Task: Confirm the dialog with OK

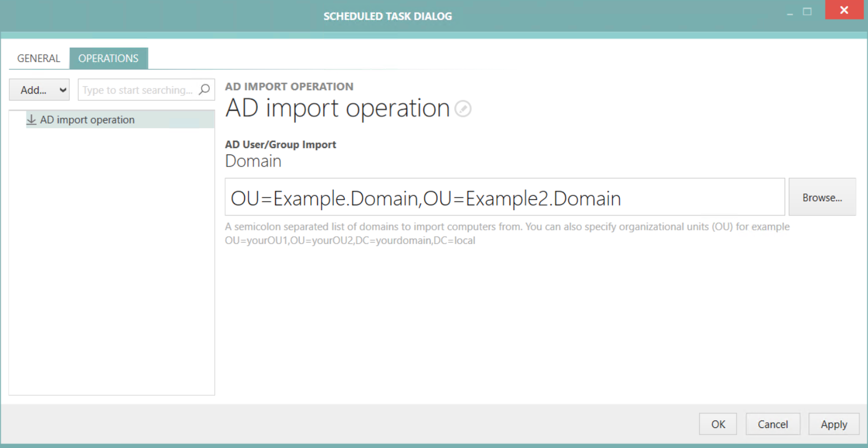Action: [718, 424]
